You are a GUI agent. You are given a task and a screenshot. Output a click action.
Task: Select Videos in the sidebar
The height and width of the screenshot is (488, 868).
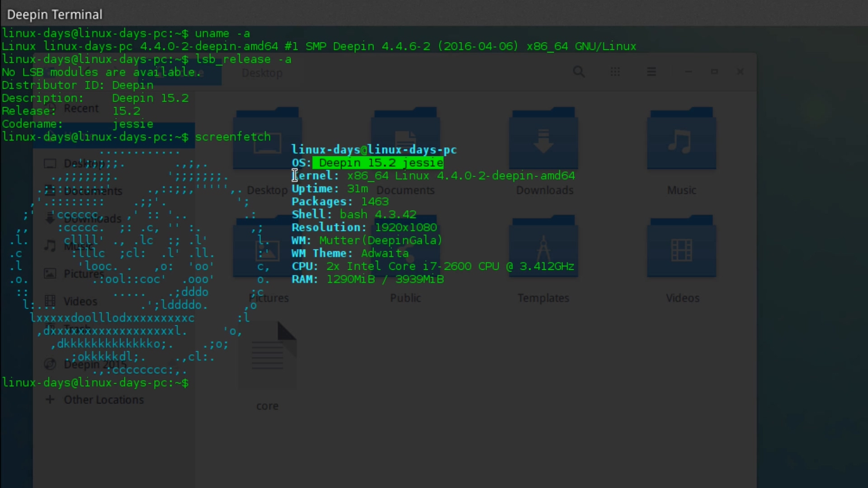point(80,301)
